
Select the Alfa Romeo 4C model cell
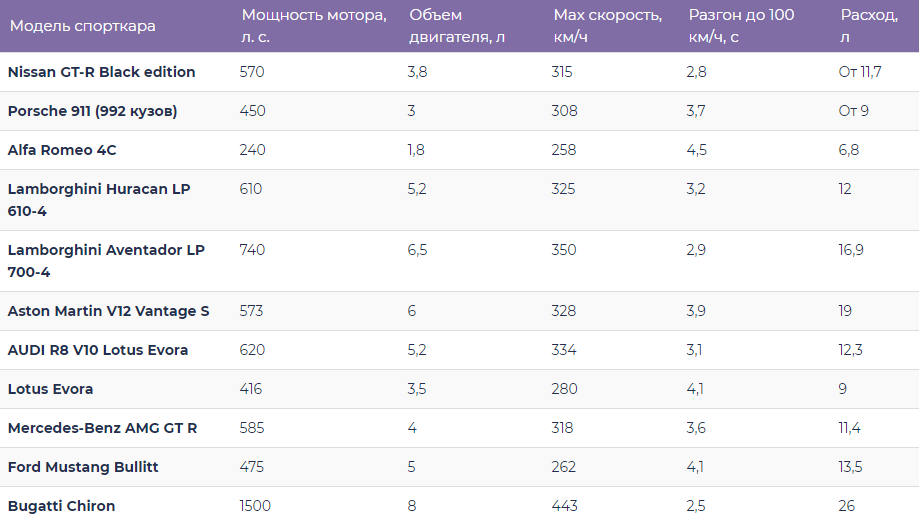click(x=62, y=150)
